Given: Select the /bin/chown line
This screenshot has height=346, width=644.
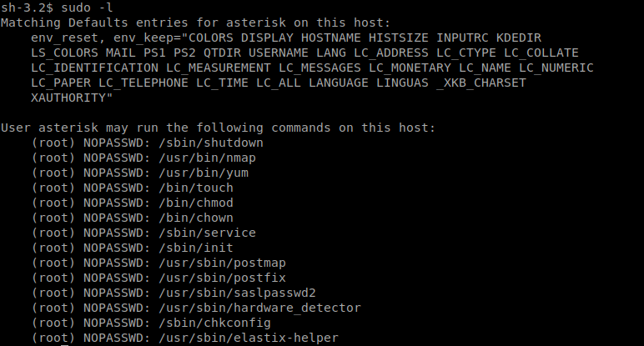Looking at the screenshot, I should tap(133, 218).
